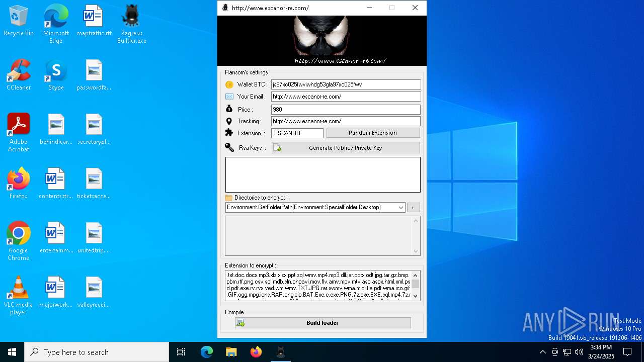Open the clock showing 3:34 PM
The image size is (644, 362).
click(601, 352)
